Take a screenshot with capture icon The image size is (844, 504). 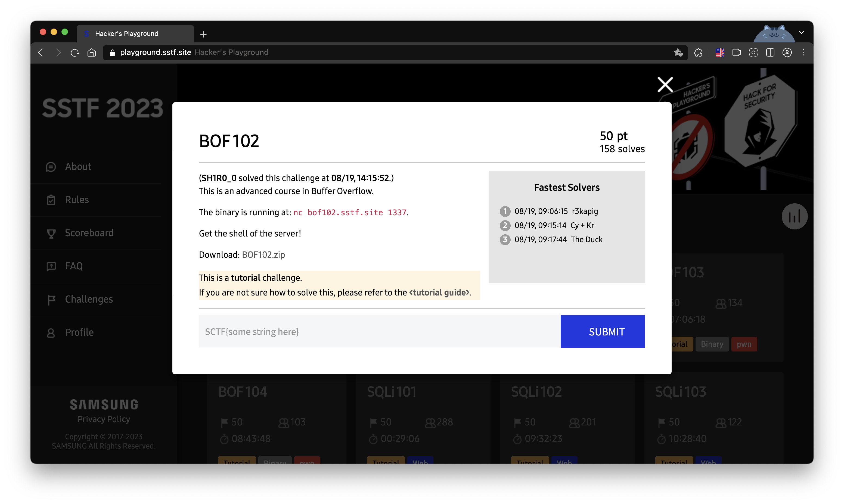[753, 52]
